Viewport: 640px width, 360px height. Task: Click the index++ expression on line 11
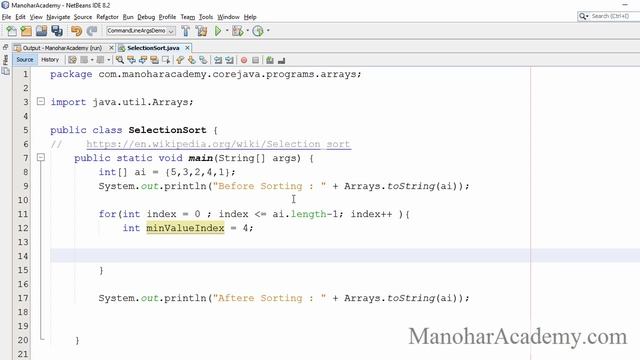coord(371,214)
